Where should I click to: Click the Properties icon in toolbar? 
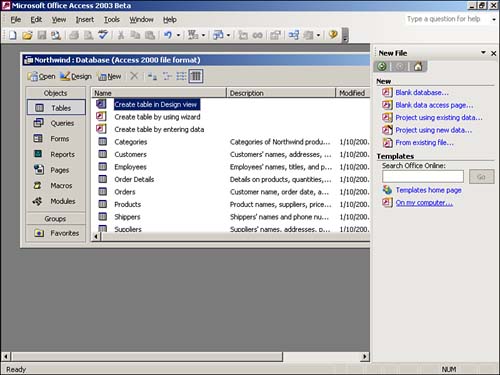275,35
